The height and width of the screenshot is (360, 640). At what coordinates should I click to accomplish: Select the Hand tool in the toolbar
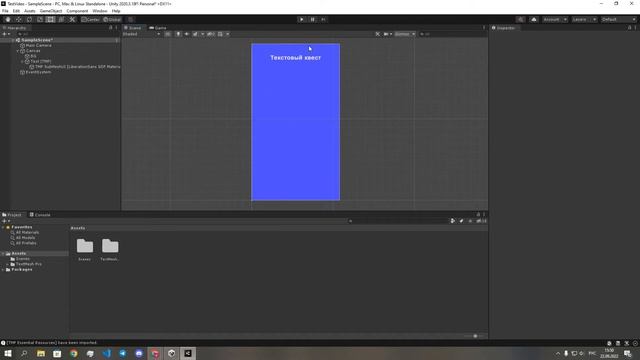pyautogui.click(x=8, y=19)
